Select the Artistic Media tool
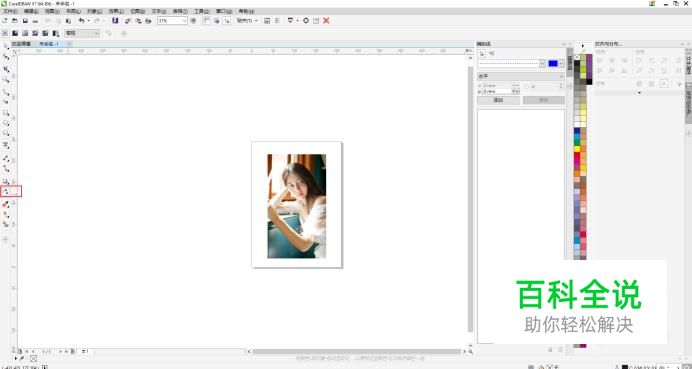Screen dimensions: 692x369 point(6,102)
